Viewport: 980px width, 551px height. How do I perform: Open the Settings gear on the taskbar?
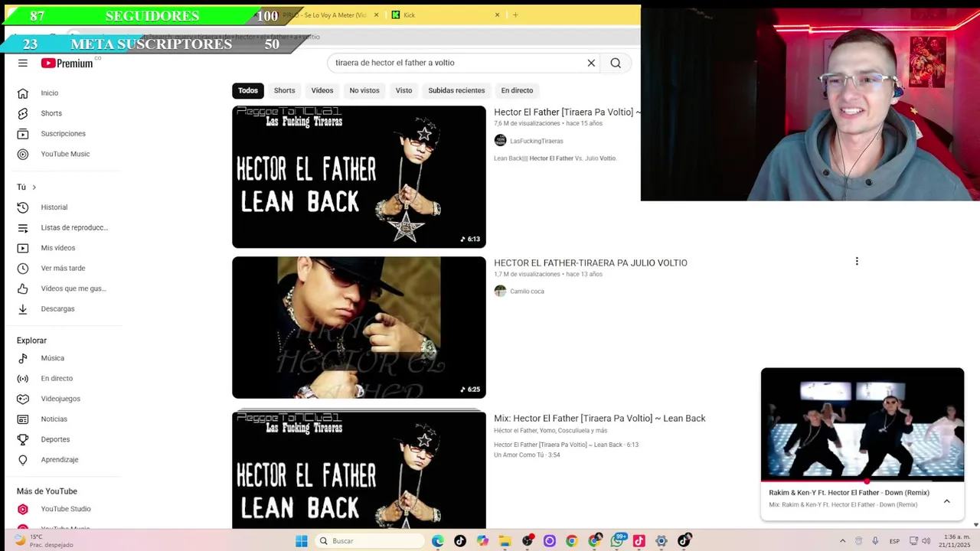(661, 541)
